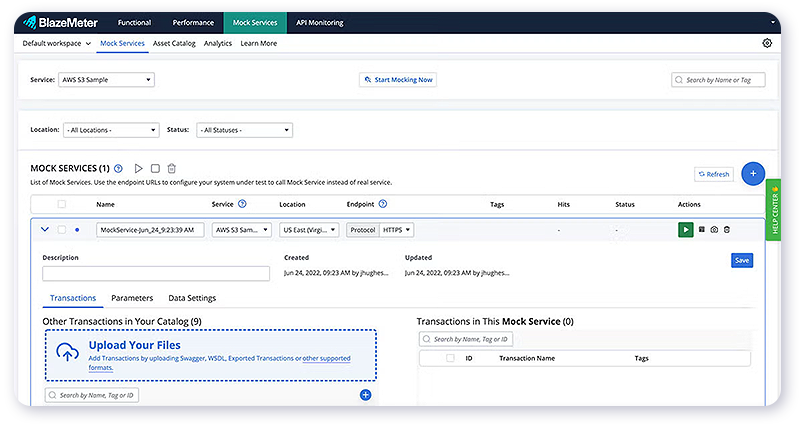Open the settings gear icon
800x438 pixels.
tap(767, 43)
